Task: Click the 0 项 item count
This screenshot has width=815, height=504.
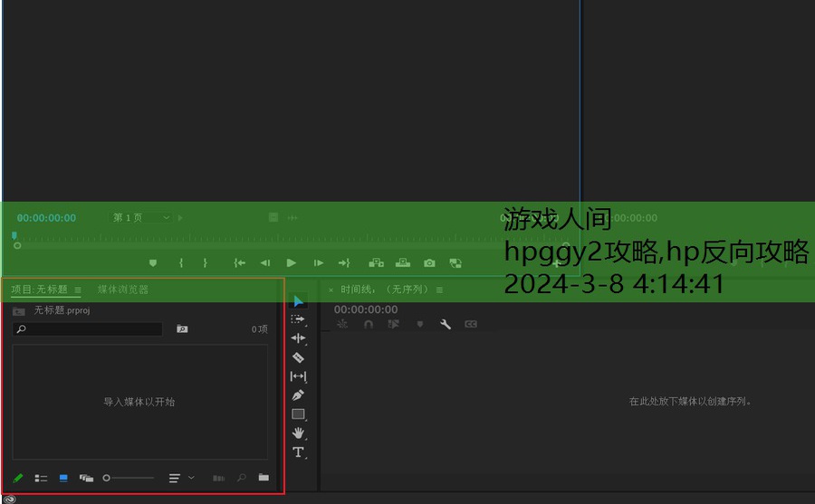Action: point(259,328)
